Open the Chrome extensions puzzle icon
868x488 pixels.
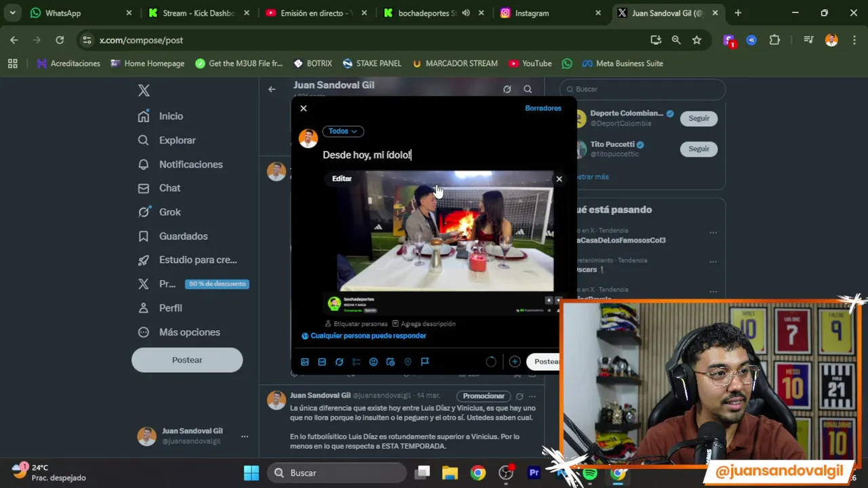pos(774,41)
